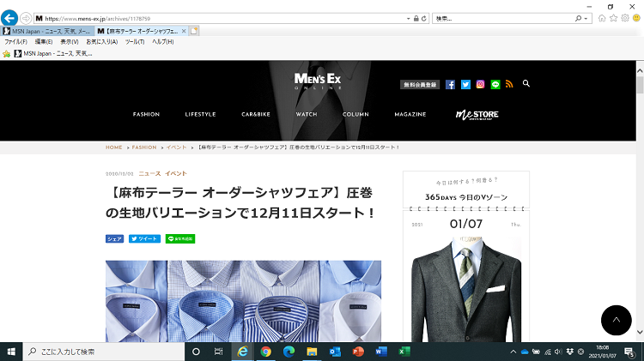Image resolution: width=644 pixels, height=361 pixels.
Task: Open Google Chrome from the taskbar
Action: [265, 352]
